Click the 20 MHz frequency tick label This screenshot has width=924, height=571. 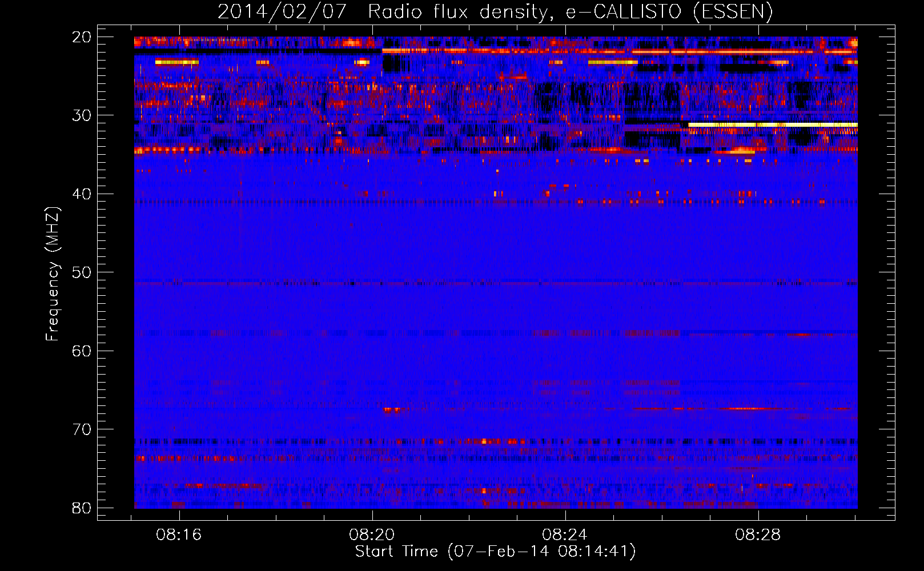[x=82, y=37]
